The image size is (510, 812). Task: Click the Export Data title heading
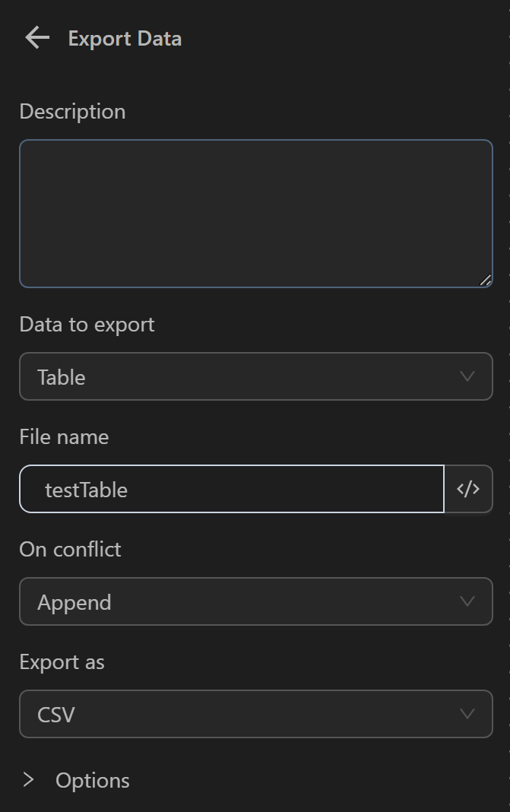point(125,38)
